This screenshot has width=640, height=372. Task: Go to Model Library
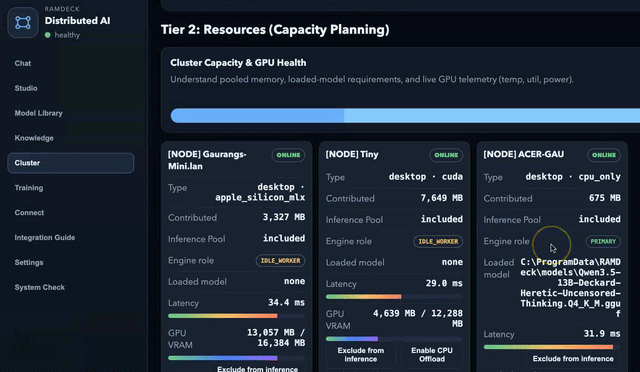(x=38, y=113)
